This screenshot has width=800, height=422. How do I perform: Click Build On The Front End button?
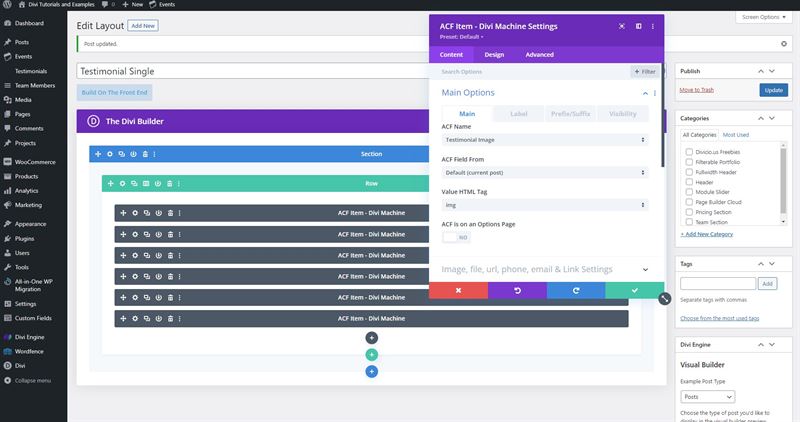point(114,92)
